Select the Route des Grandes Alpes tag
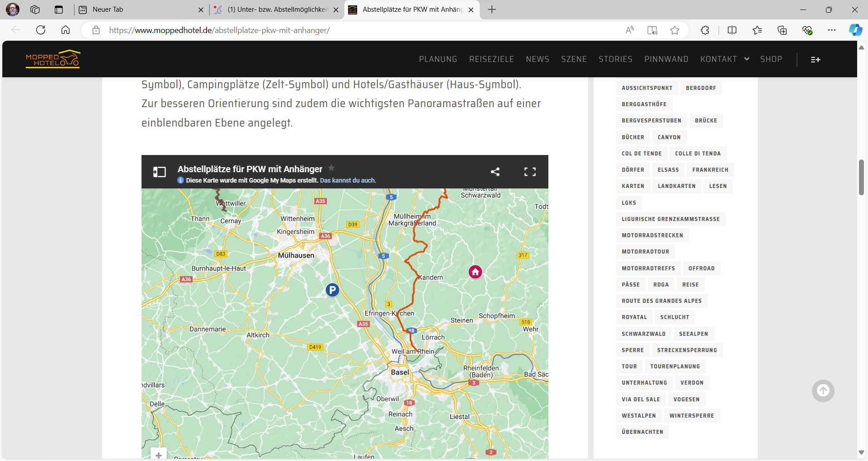Image resolution: width=868 pixels, height=461 pixels. [x=661, y=301]
